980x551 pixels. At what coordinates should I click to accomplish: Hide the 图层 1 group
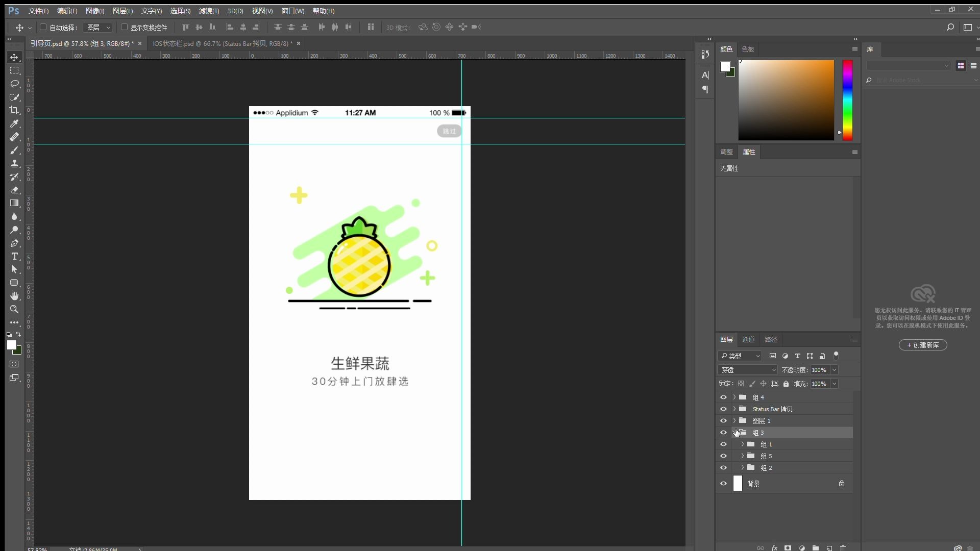click(x=723, y=420)
